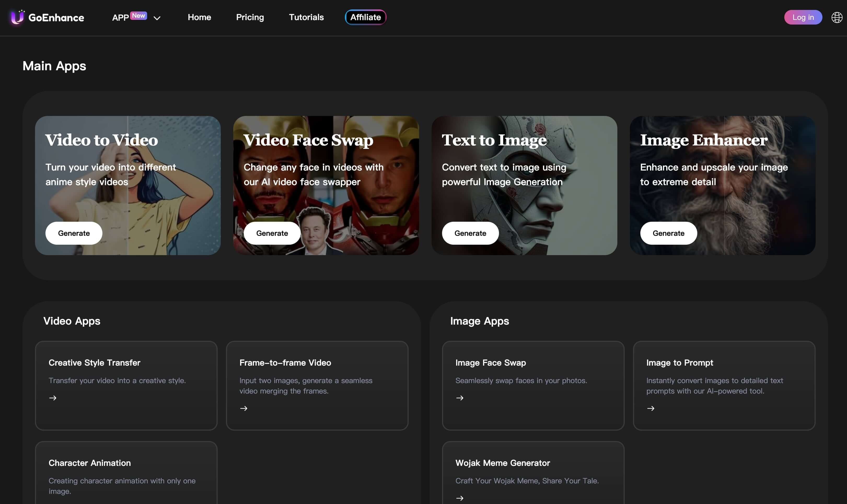Click the APP dropdown expander

click(x=157, y=17)
